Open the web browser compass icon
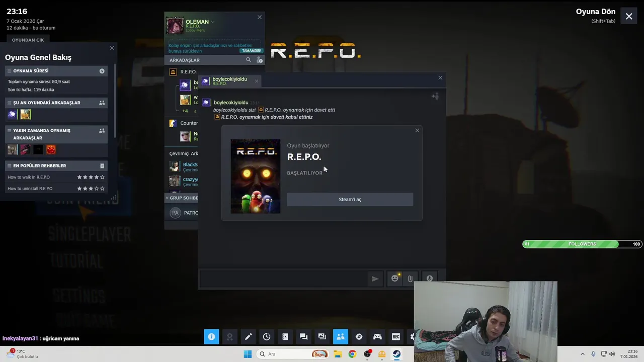The image size is (644, 362). click(359, 336)
